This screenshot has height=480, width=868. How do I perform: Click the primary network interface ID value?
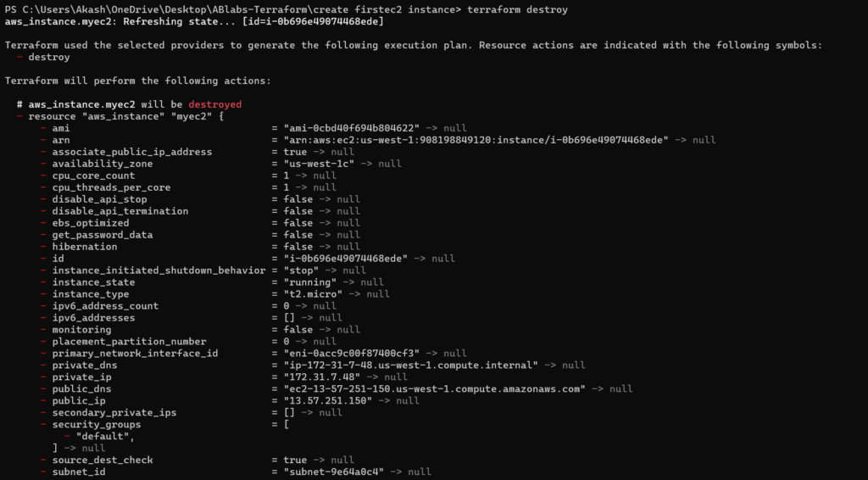(352, 354)
